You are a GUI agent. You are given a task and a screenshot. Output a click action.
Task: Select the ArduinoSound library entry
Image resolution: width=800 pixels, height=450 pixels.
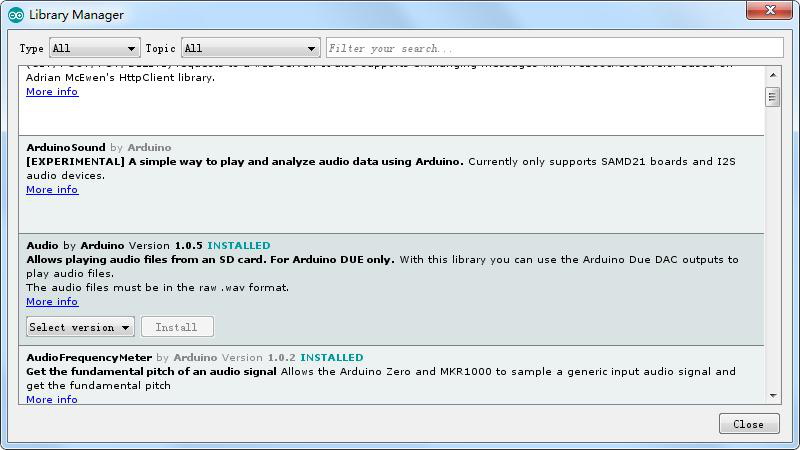(x=391, y=185)
